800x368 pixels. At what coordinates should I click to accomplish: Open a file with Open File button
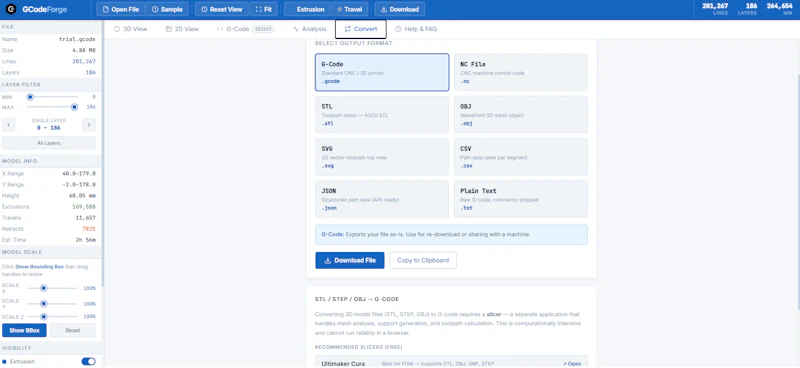120,9
